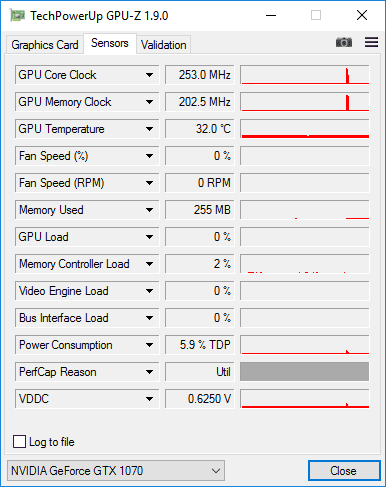This screenshot has height=487, width=386.
Task: Expand the GPU Temperature dropdown arrow
Action: 149,129
